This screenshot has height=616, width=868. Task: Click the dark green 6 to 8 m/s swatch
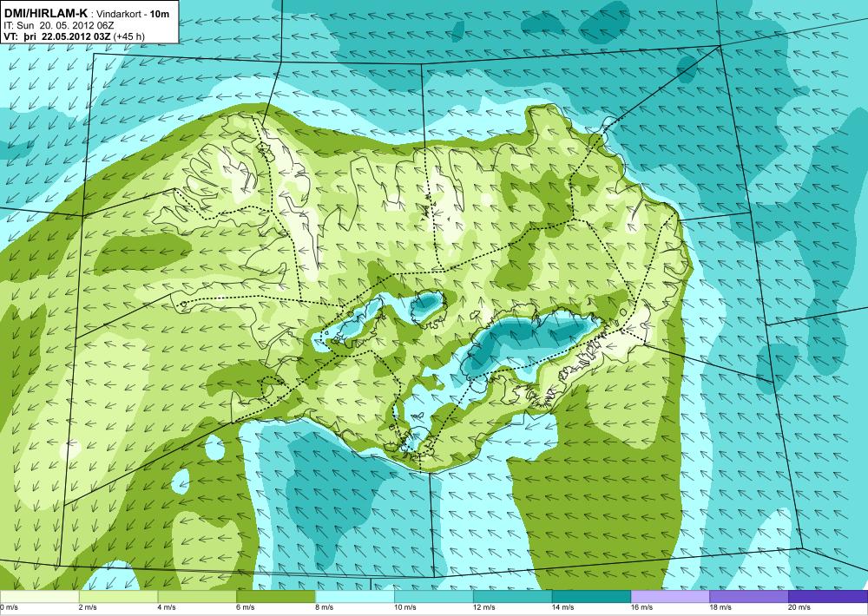click(x=276, y=597)
